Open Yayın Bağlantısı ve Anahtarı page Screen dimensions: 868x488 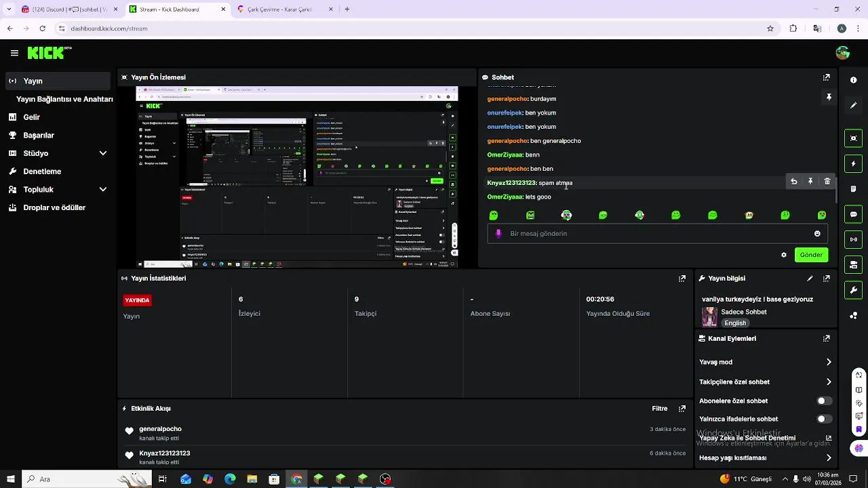(64, 99)
